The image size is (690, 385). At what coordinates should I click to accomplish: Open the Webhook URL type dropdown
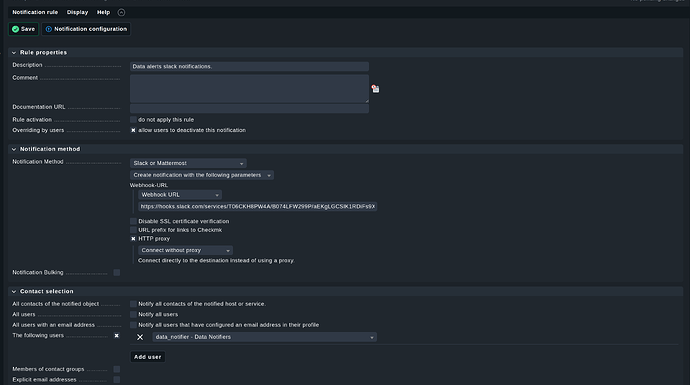[x=180, y=194]
